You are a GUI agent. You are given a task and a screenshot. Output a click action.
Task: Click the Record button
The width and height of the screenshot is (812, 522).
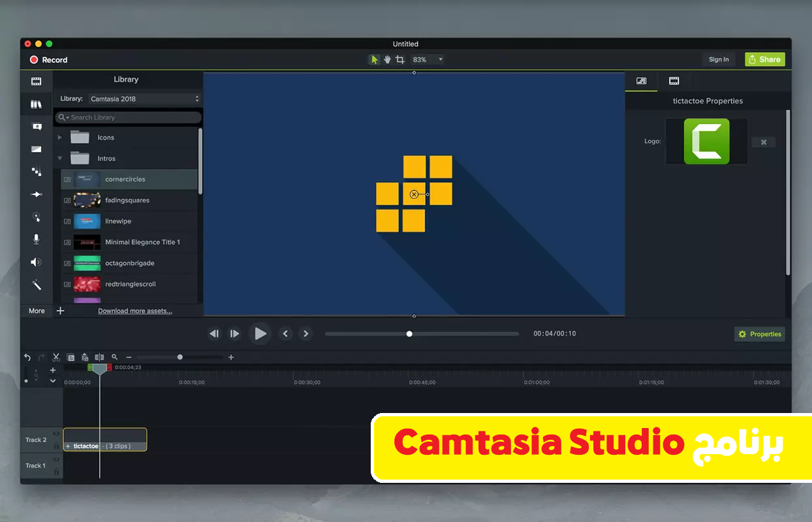point(48,59)
